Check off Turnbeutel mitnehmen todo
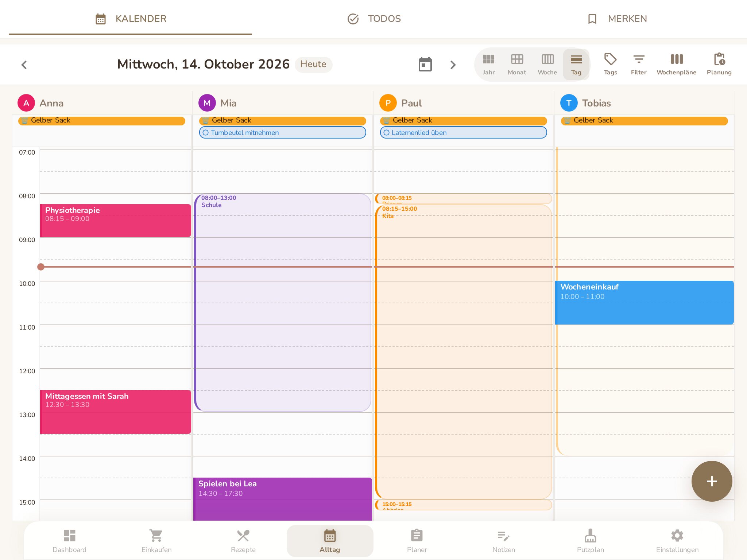This screenshot has width=747, height=560. click(206, 133)
